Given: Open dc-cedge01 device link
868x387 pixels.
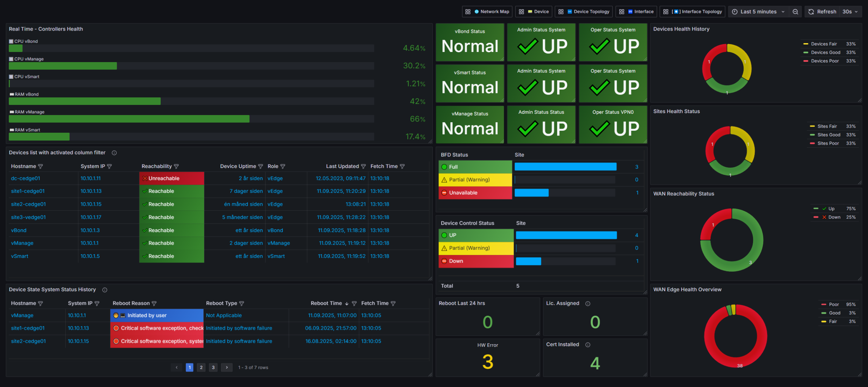Looking at the screenshot, I should [25, 178].
